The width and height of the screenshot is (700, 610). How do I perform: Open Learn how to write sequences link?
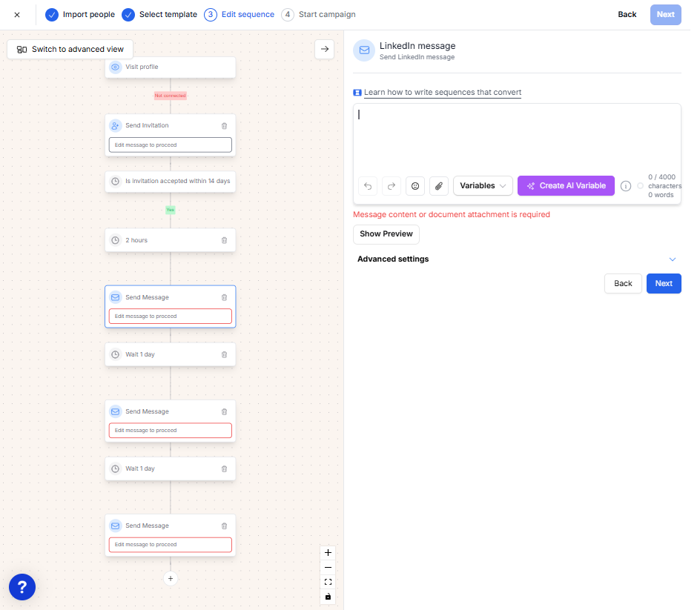(x=443, y=93)
